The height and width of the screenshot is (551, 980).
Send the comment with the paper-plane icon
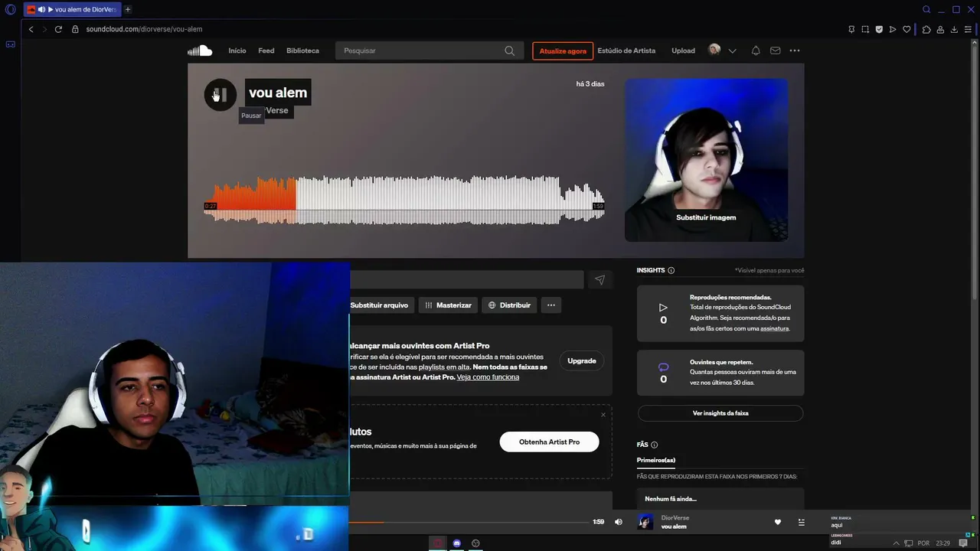click(x=600, y=280)
